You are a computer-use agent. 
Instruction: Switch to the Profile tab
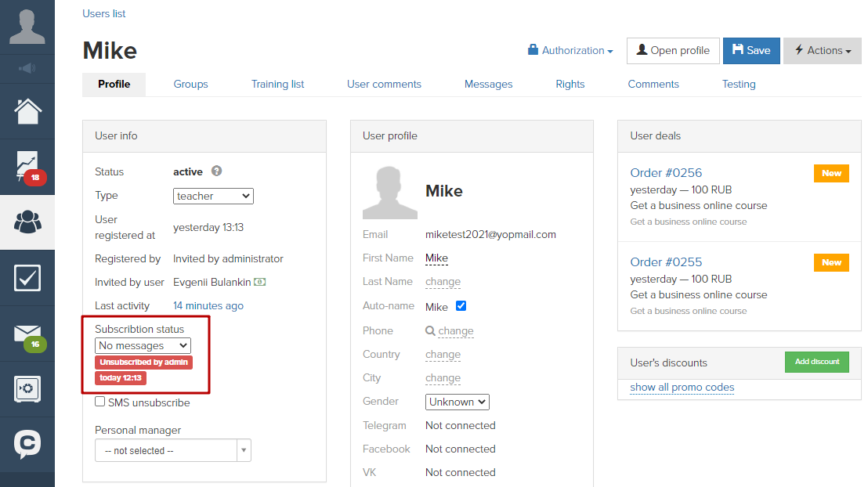pyautogui.click(x=114, y=84)
